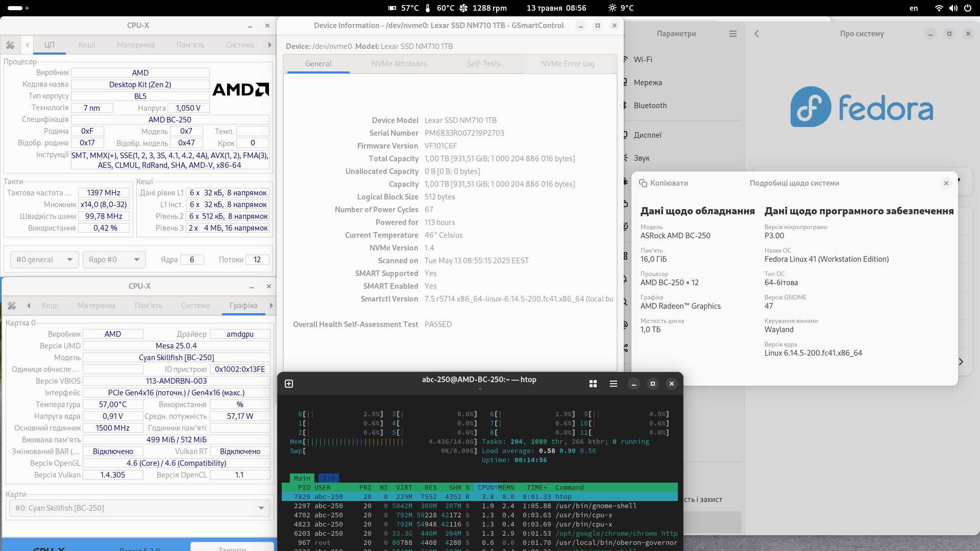Click the copy icon next to Копіювати
This screenshot has width=980, height=551.
[x=643, y=183]
